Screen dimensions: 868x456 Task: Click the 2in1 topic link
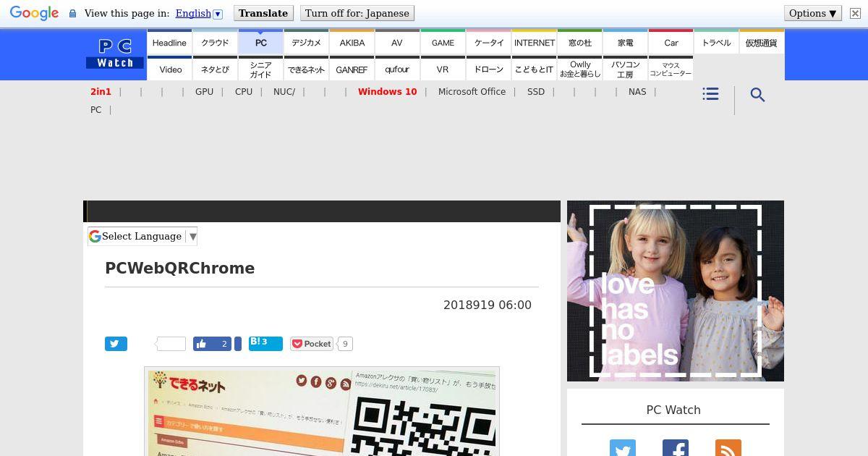pos(101,92)
